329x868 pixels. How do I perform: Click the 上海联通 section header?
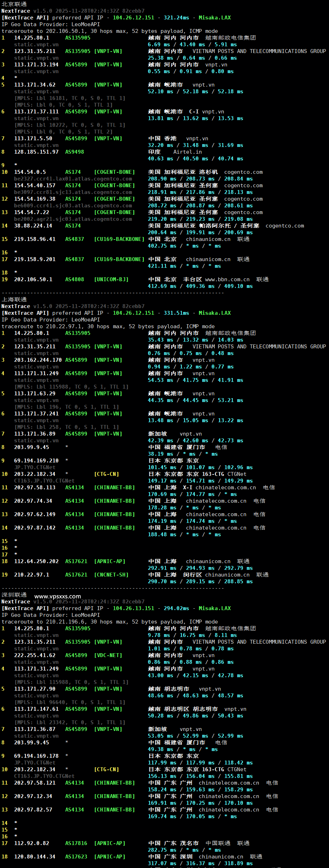[14, 300]
